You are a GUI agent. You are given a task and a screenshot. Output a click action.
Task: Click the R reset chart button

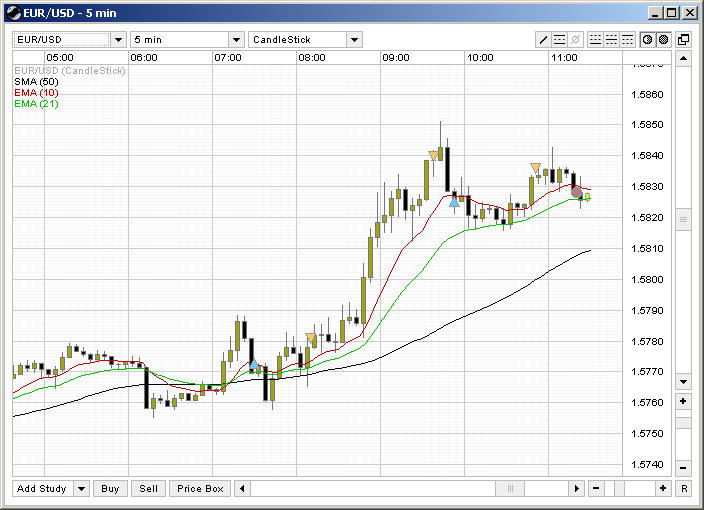click(x=684, y=488)
